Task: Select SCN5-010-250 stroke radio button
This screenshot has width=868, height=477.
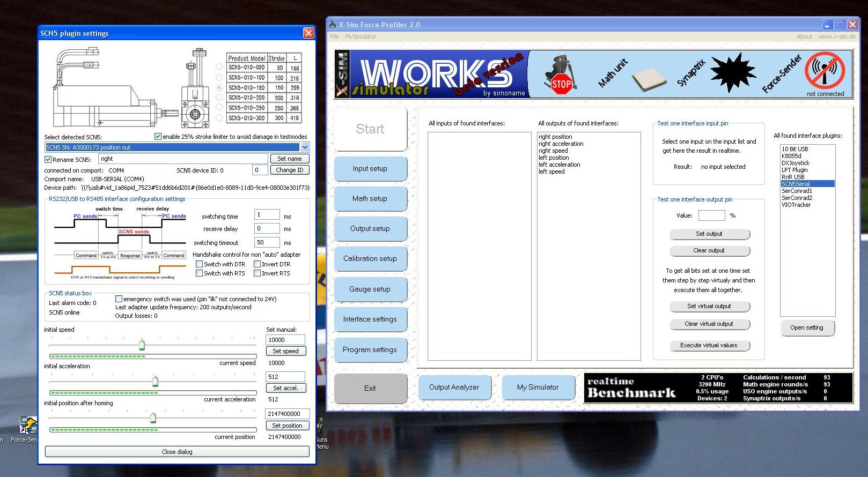Action: pos(219,107)
